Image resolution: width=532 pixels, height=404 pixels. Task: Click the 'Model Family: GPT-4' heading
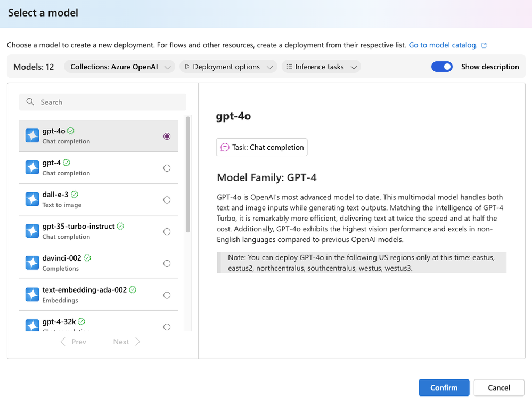267,177
